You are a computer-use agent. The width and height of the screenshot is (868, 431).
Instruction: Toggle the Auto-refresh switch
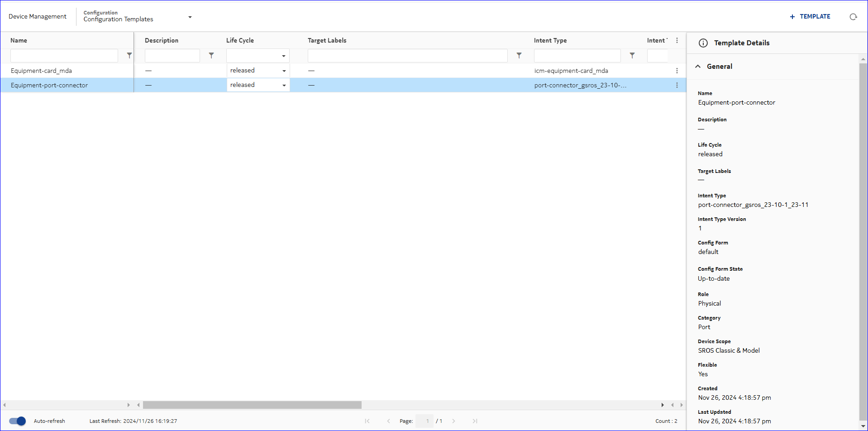(18, 421)
